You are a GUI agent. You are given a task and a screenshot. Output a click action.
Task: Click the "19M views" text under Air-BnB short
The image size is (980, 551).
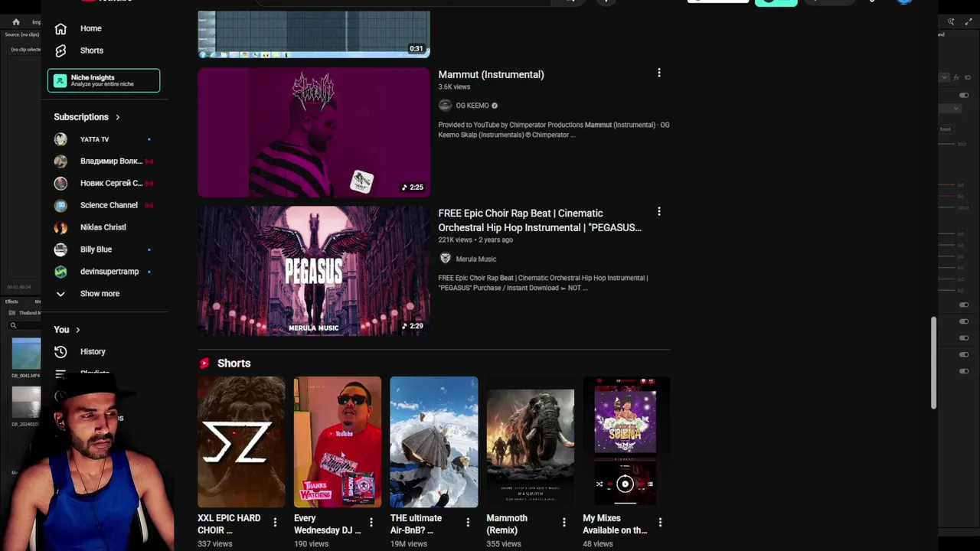pos(409,544)
